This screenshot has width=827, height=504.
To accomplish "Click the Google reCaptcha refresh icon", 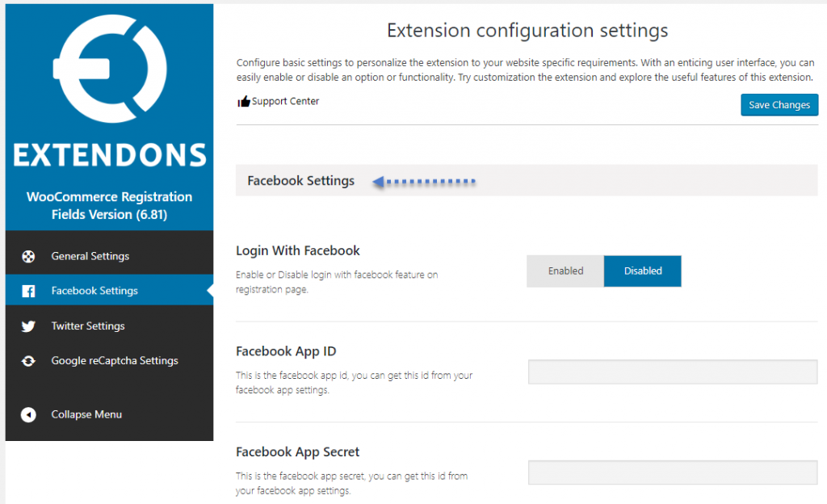I will 28,361.
